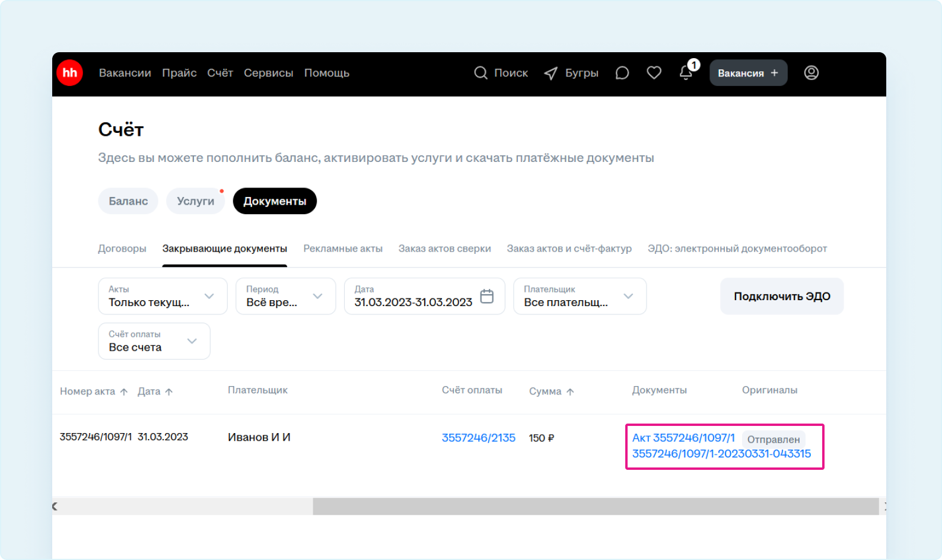942x560 pixels.
Task: Select the Документы tab
Action: [x=275, y=201]
